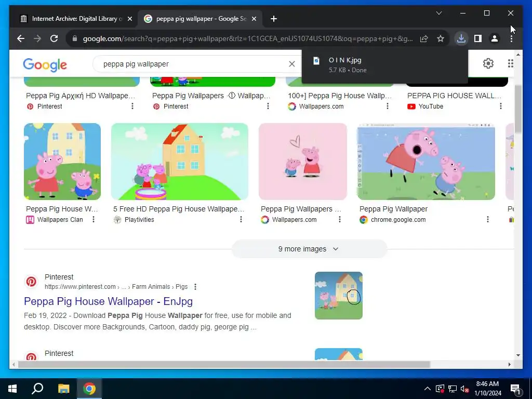
Task: Click the browser back arrow
Action: 21,38
